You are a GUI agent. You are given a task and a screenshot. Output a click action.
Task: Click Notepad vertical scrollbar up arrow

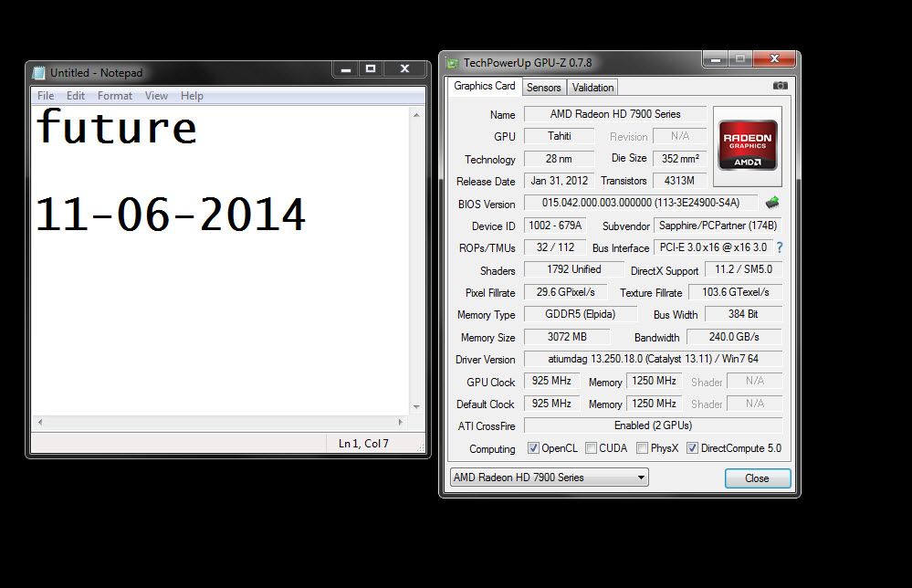point(416,115)
